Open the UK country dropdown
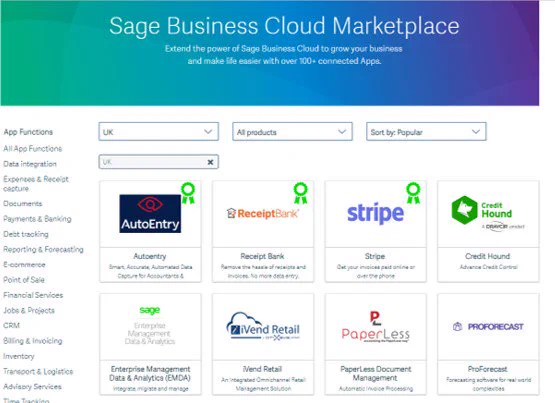Viewport: 555px width, 403px height. 159,132
